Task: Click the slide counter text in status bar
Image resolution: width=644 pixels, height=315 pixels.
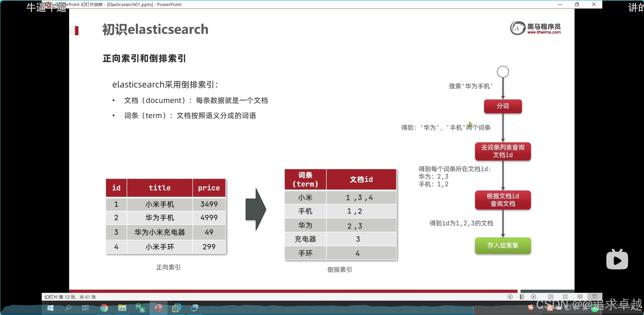Action: pyautogui.click(x=70, y=297)
